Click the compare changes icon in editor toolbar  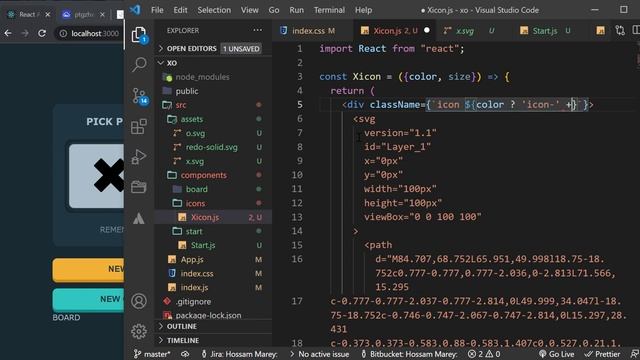coord(620,30)
